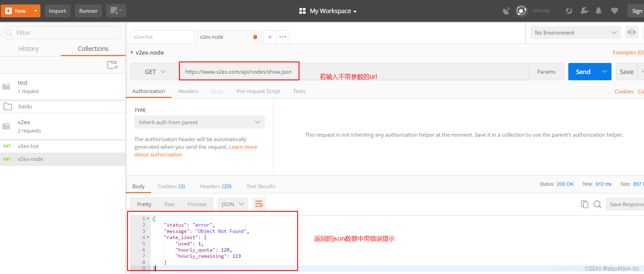Screen dimensions: 644x274
Task: Collapse rate_limit object at line 4
Action: point(148,237)
